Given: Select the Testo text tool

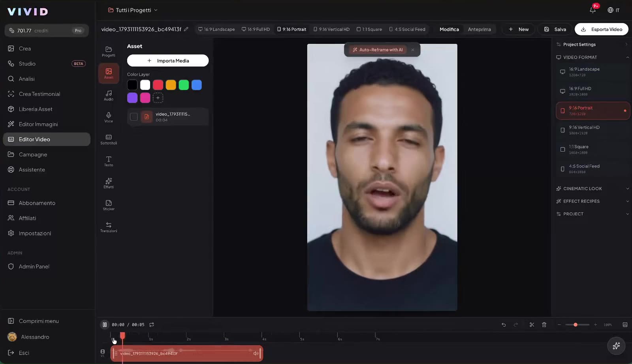Looking at the screenshot, I should 109,161.
